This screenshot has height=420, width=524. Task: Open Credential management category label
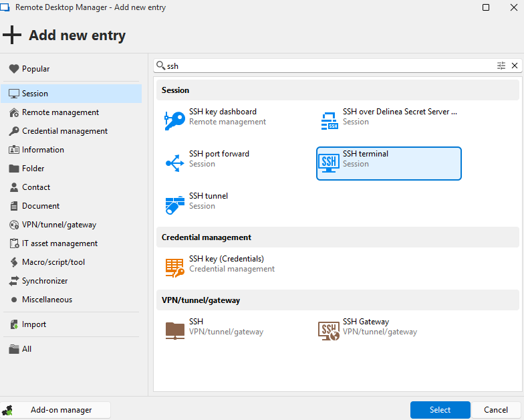point(65,131)
